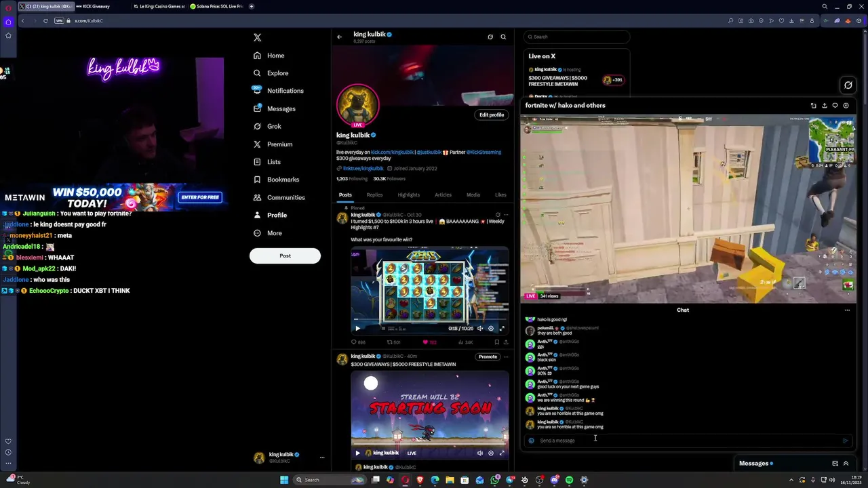The image size is (868, 488).
Task: Share the Fortnite broadcast
Action: tap(825, 106)
